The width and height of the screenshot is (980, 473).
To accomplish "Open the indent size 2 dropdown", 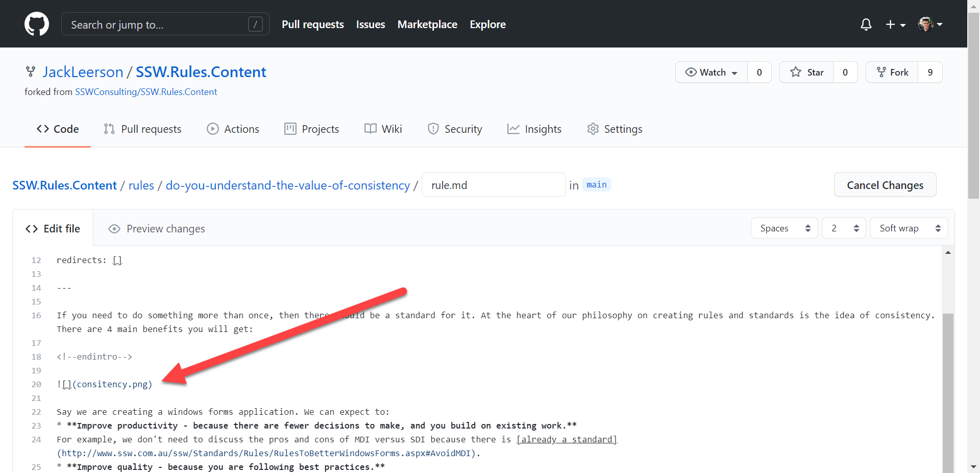I will (844, 228).
